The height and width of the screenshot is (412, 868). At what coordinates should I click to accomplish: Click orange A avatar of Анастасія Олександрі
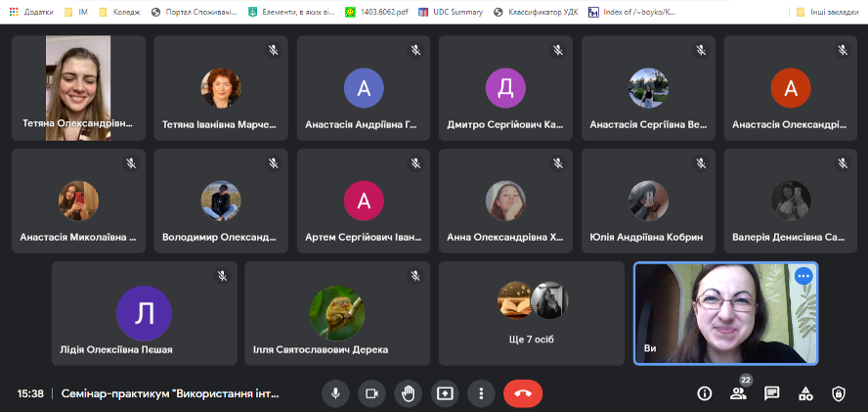tap(791, 88)
